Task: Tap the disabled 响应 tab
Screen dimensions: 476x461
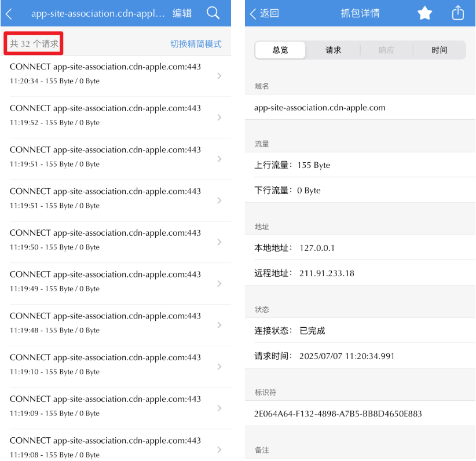Action: coord(386,50)
